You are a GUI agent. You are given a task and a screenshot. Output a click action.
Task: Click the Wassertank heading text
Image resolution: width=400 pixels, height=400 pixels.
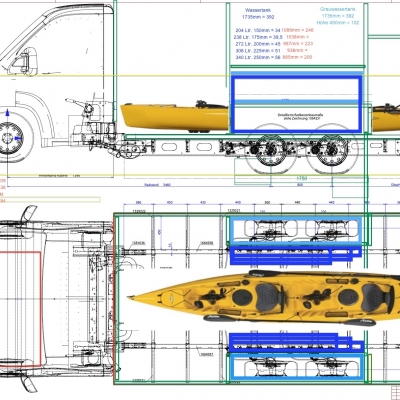[260, 10]
